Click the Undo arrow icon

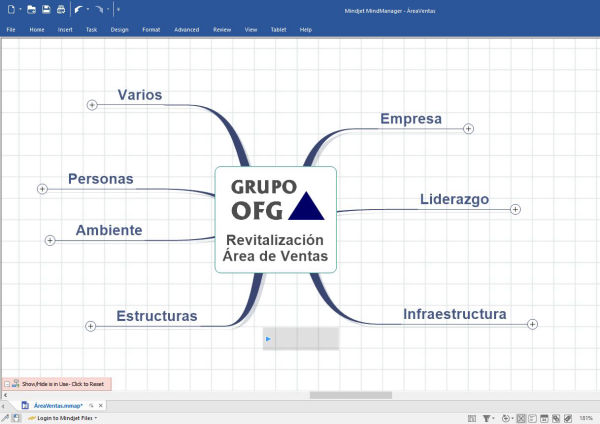tap(78, 10)
